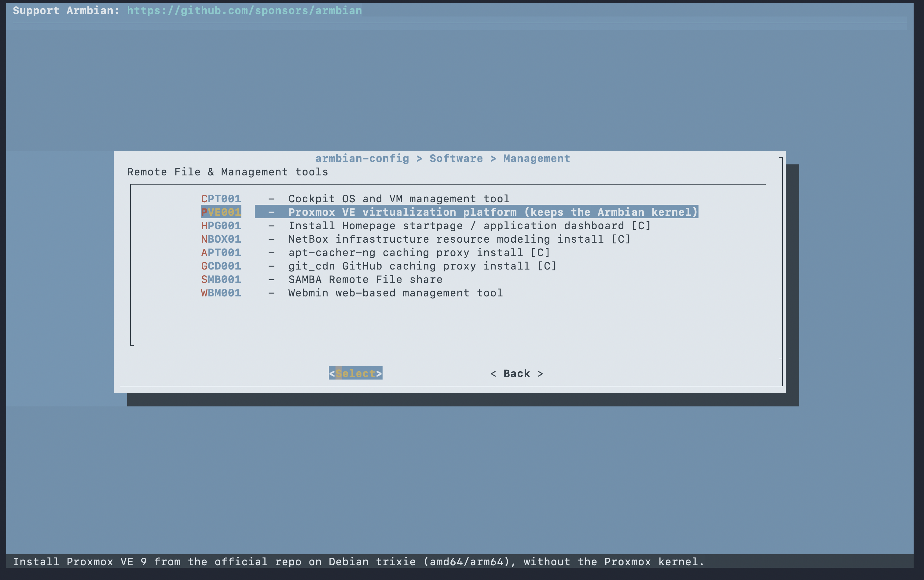Choose GCD001 git_cdn GitHub caching proxy

pos(379,266)
